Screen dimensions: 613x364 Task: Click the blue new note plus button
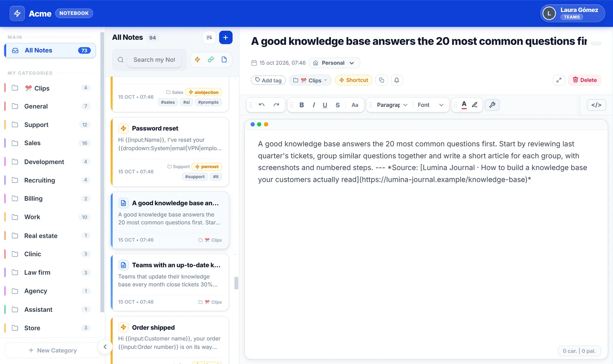tap(225, 37)
